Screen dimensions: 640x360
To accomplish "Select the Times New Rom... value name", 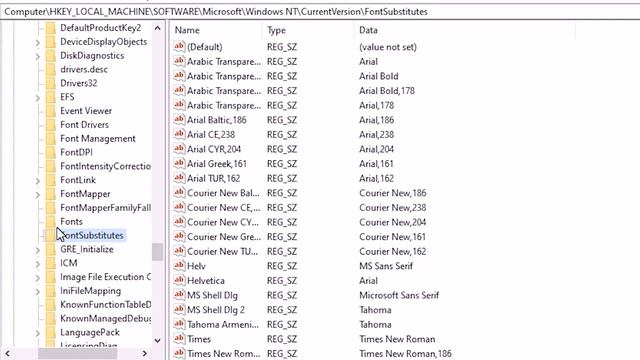I will [223, 354].
